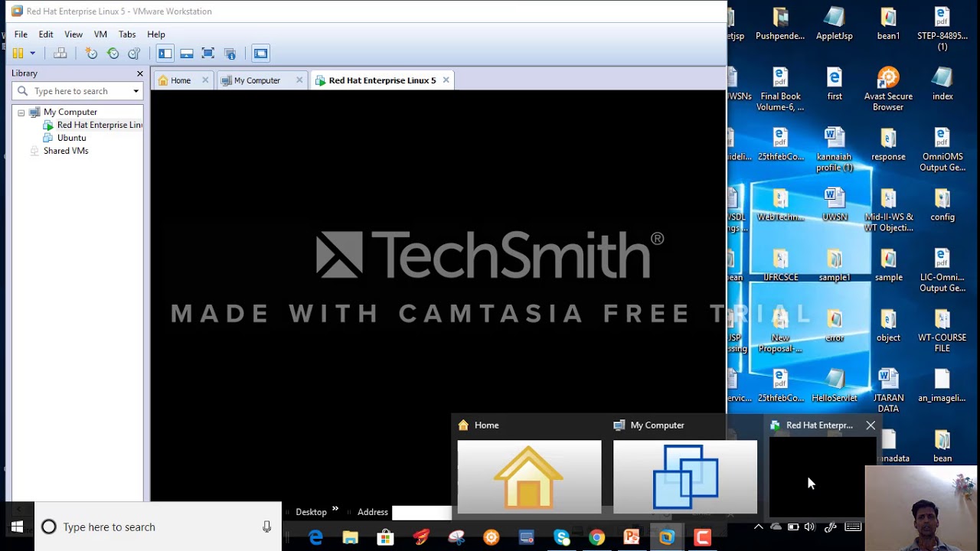
Task: Switch to the My Computer tab
Action: pos(256,80)
